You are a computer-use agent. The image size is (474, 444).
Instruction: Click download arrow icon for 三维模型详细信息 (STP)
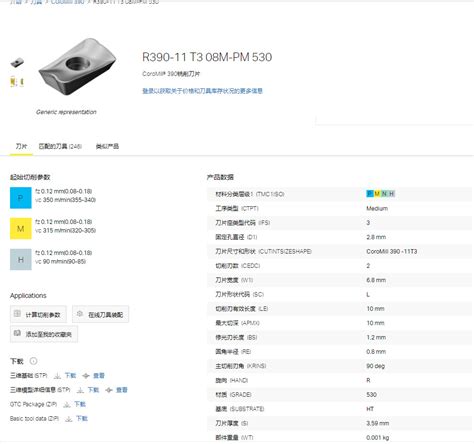(80, 390)
